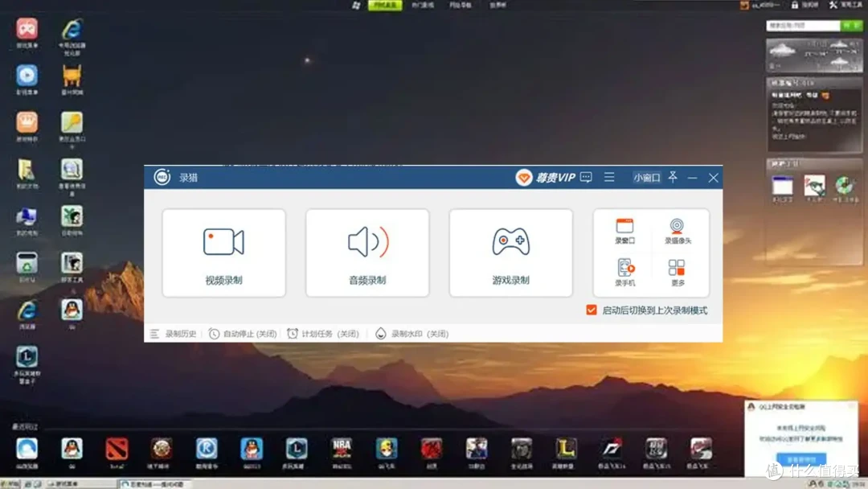
Task: Open the QQ penguin desktop icon
Action: tap(72, 310)
